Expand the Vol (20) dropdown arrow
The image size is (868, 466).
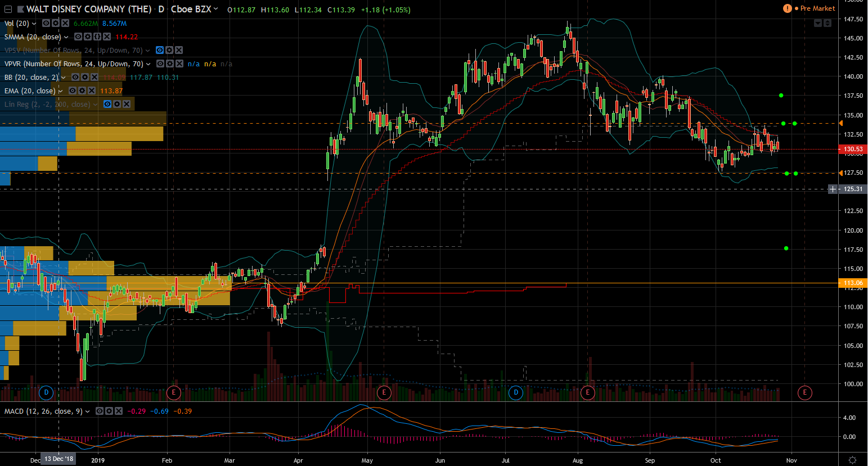(34, 24)
